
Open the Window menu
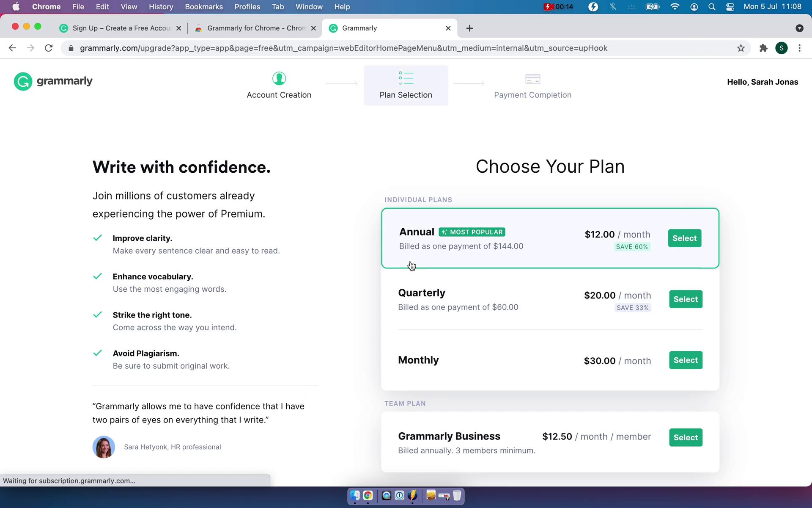(309, 7)
